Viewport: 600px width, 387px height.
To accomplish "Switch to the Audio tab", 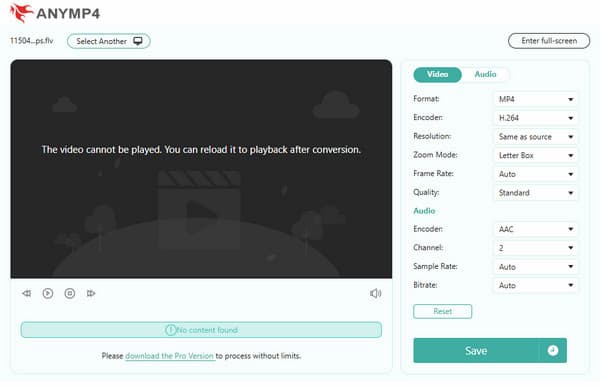I will [485, 74].
